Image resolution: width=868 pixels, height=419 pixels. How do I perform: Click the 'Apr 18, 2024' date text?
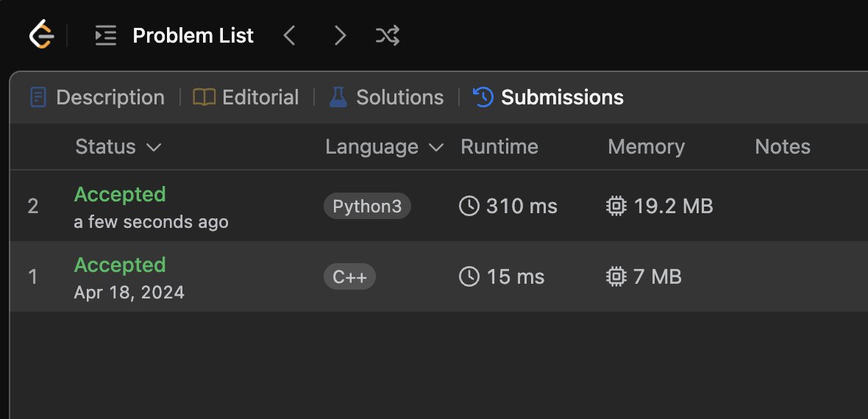[x=129, y=293]
